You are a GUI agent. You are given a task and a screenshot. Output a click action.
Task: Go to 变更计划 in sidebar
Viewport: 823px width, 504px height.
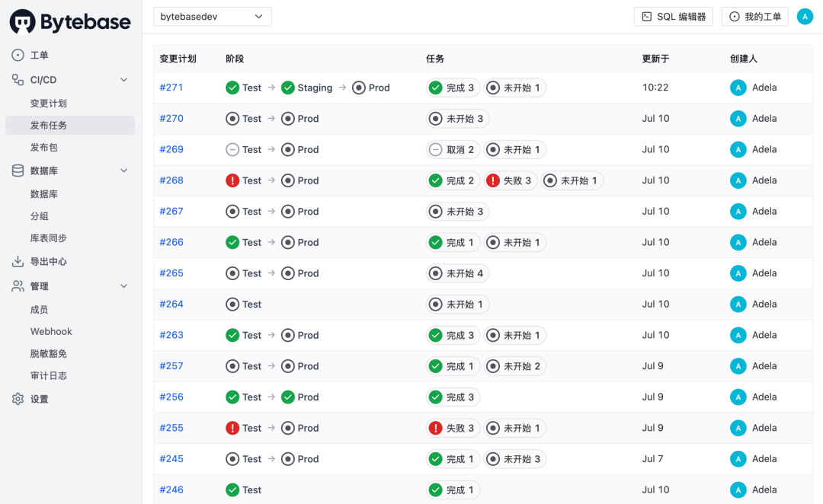(x=49, y=104)
